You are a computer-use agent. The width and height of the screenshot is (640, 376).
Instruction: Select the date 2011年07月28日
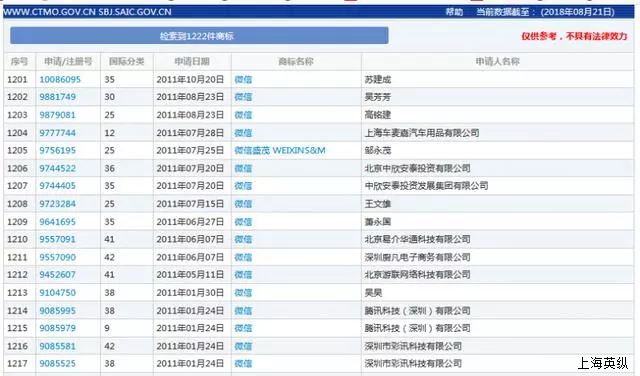point(190,133)
